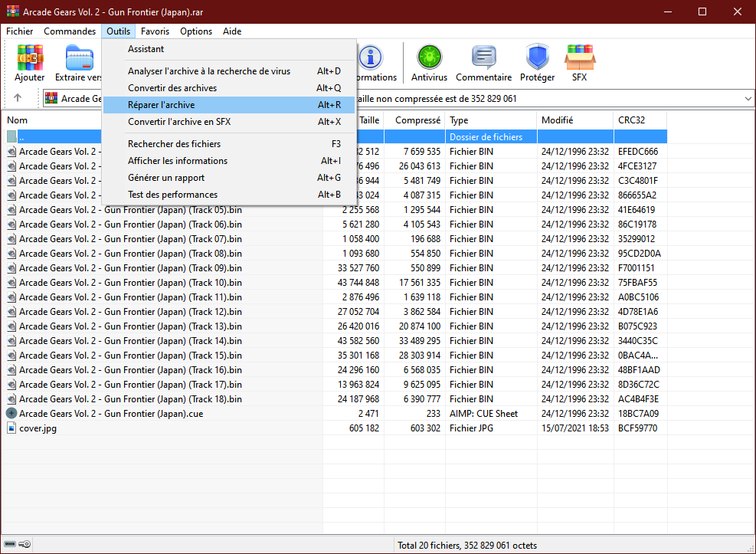756x554 pixels.
Task: Click the Ajouter toolbar icon
Action: (30, 57)
